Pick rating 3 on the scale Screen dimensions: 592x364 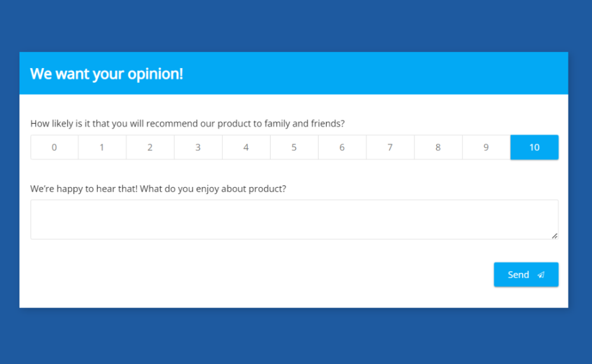(198, 147)
